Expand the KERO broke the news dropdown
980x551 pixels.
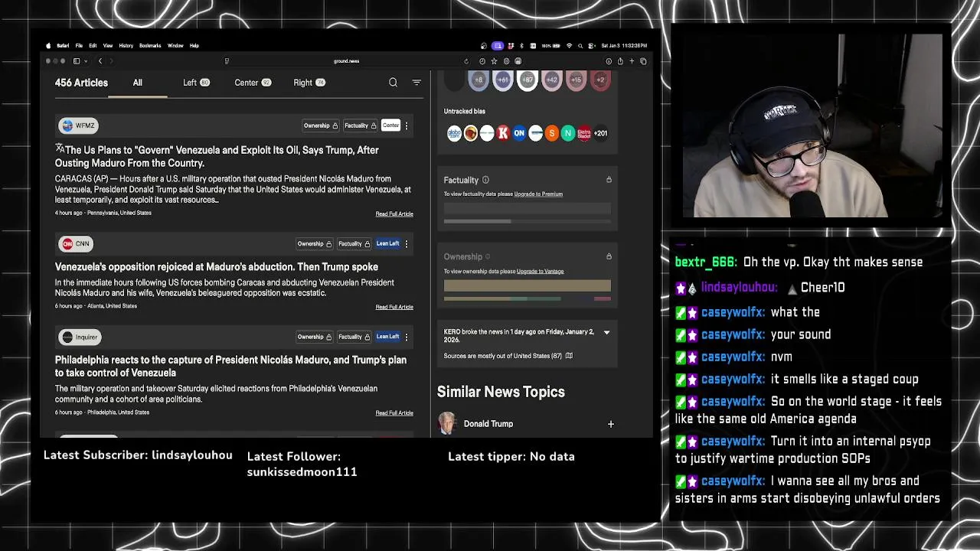point(606,333)
